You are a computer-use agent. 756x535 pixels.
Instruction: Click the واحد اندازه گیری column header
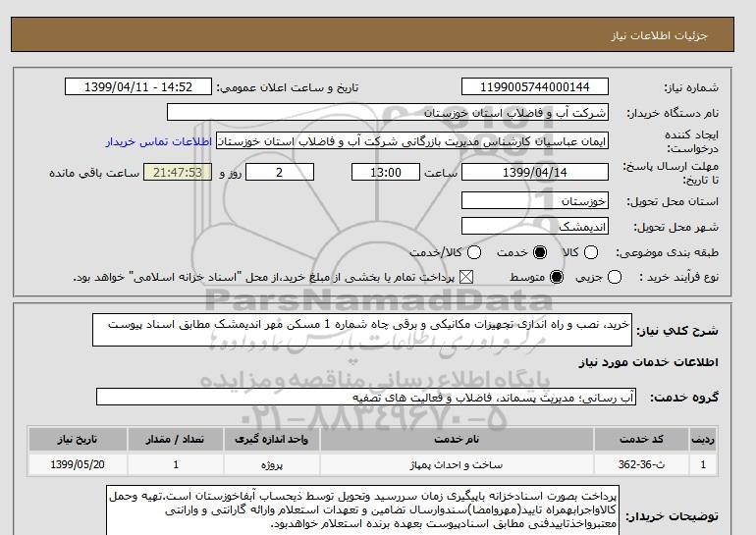[x=271, y=439]
